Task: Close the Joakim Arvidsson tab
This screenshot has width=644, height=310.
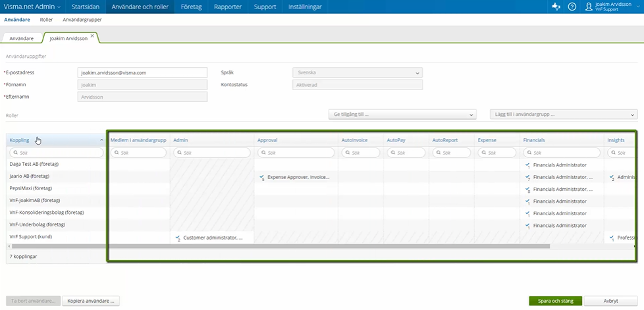Action: coord(92,36)
